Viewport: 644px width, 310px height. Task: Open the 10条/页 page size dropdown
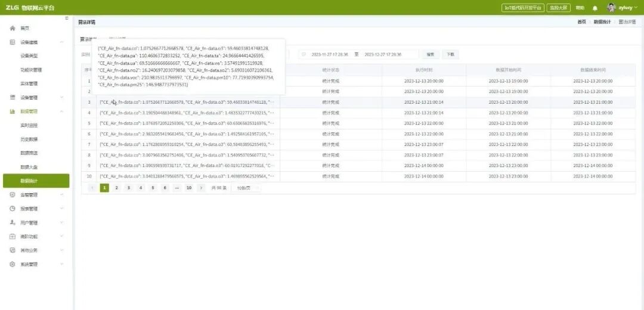click(246, 188)
